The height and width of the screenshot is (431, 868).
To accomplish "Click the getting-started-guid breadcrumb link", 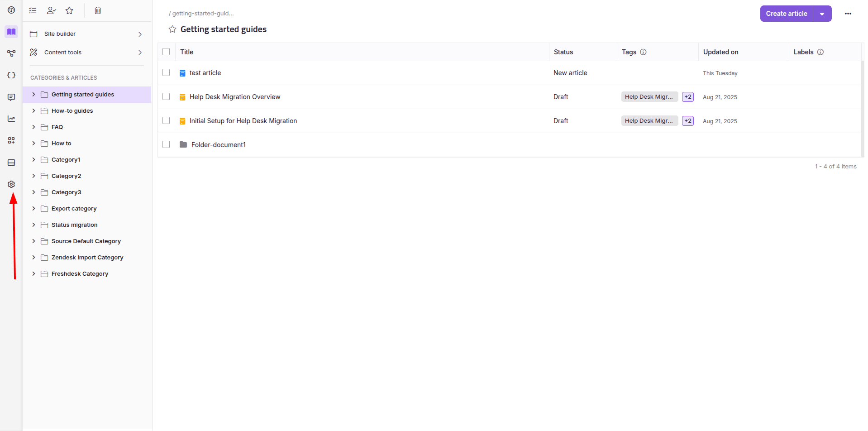I will (x=203, y=14).
